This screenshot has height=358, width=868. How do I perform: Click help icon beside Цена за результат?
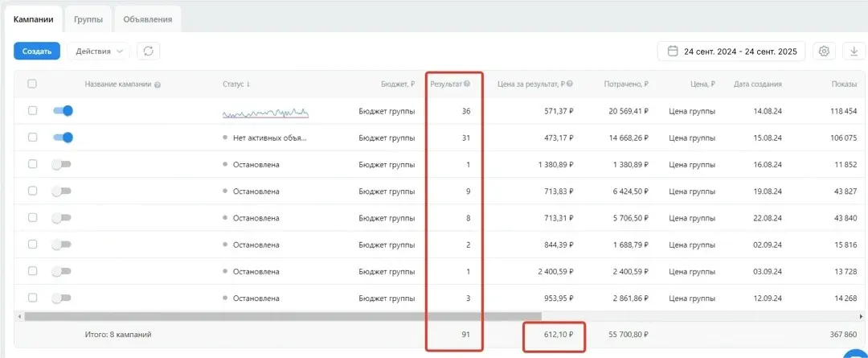coord(570,84)
